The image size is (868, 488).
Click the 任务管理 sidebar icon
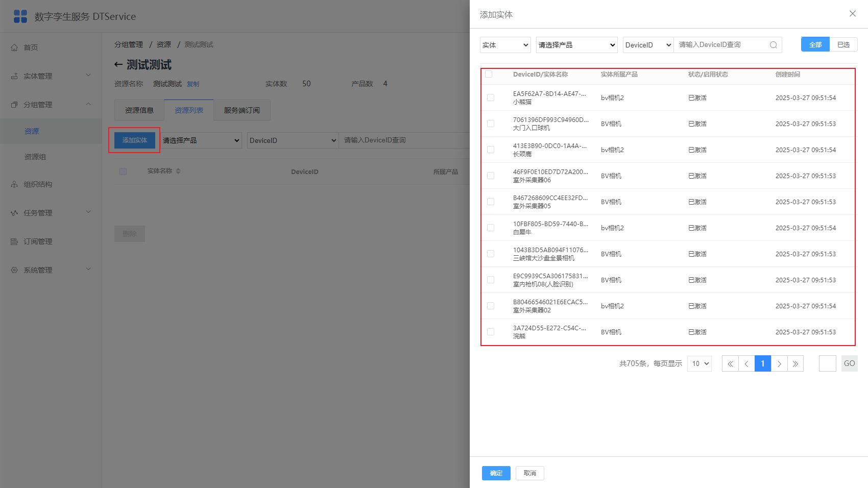pos(14,213)
